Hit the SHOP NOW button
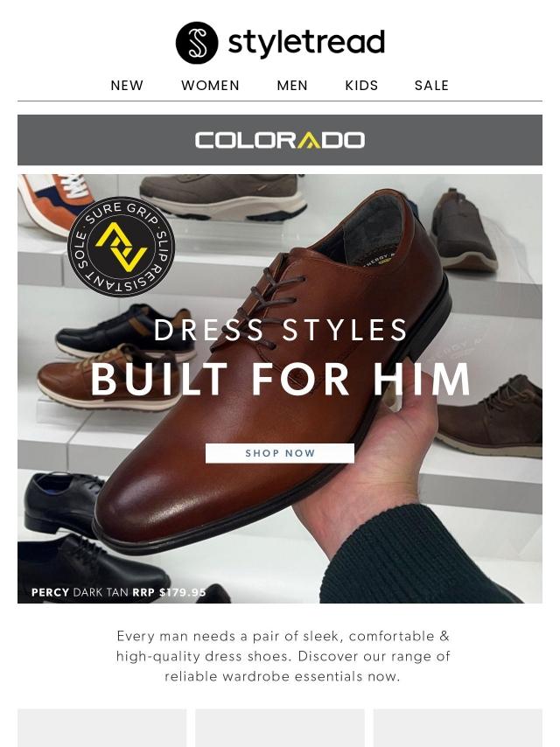 tap(280, 453)
